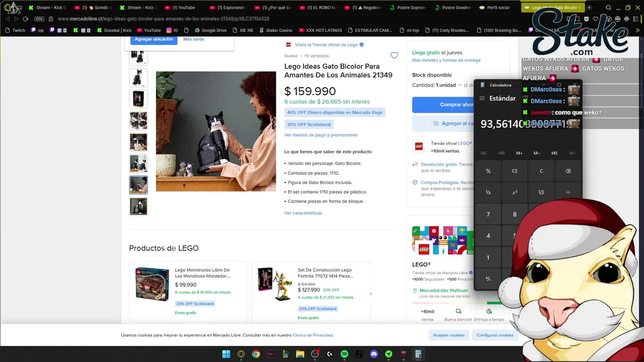Select the currently highlighted product thumbnail
The image size is (644, 362).
[x=138, y=185]
